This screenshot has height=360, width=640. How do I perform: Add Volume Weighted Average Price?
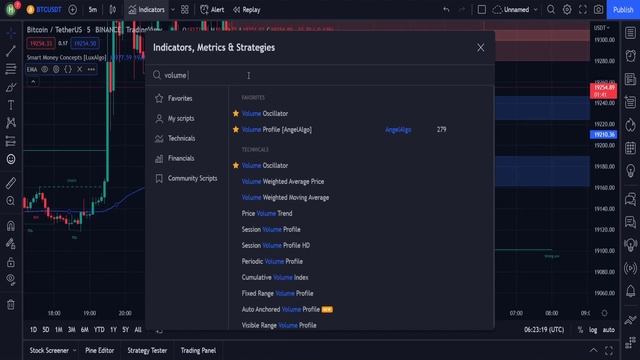pyautogui.click(x=283, y=181)
